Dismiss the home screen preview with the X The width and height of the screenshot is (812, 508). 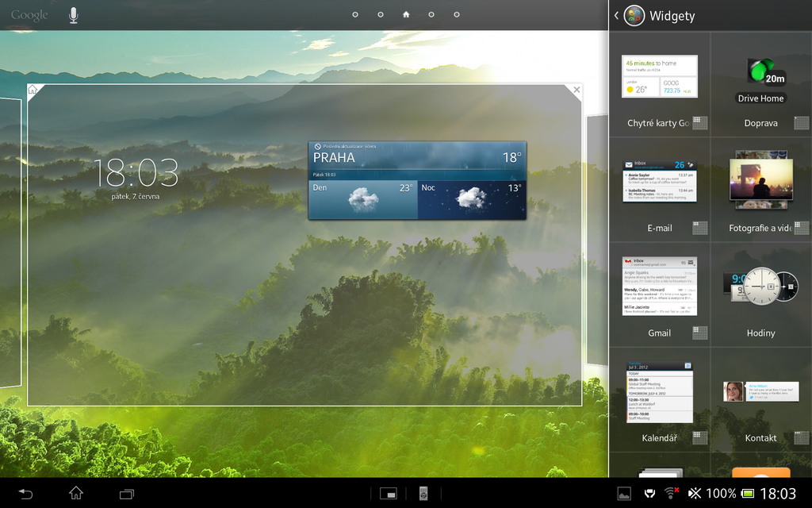click(x=576, y=89)
